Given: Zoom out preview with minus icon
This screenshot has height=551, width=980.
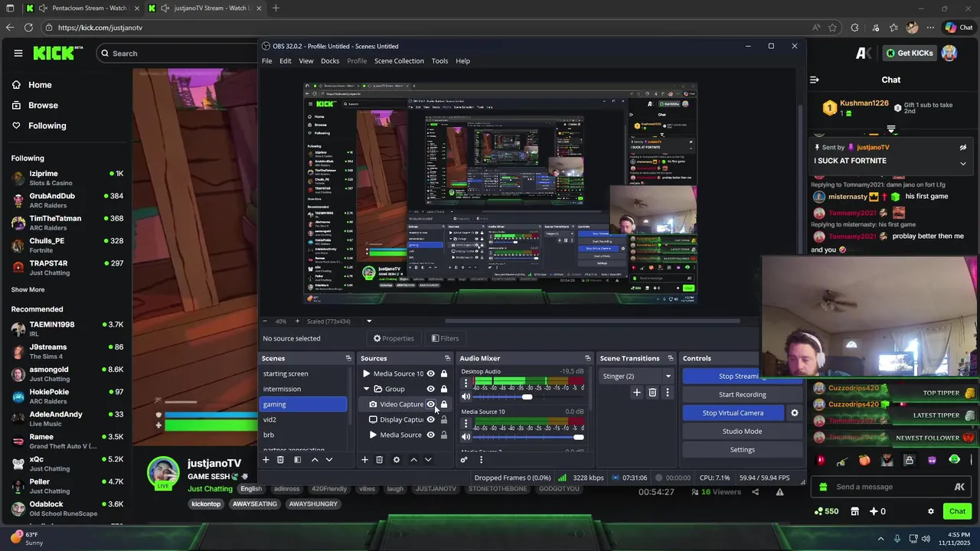Looking at the screenshot, I should 266,321.
